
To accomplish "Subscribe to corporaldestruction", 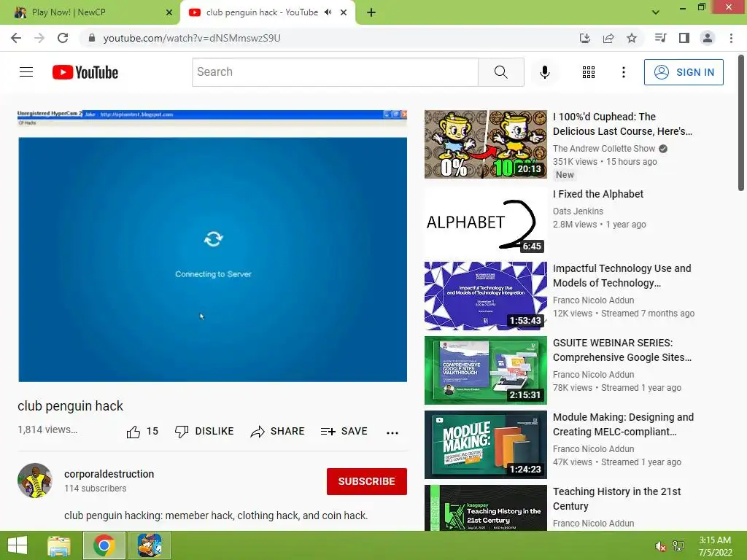I will 367,481.
